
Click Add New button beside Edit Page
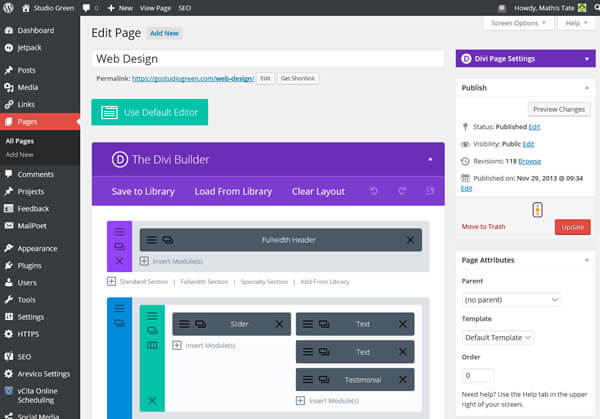coord(164,33)
